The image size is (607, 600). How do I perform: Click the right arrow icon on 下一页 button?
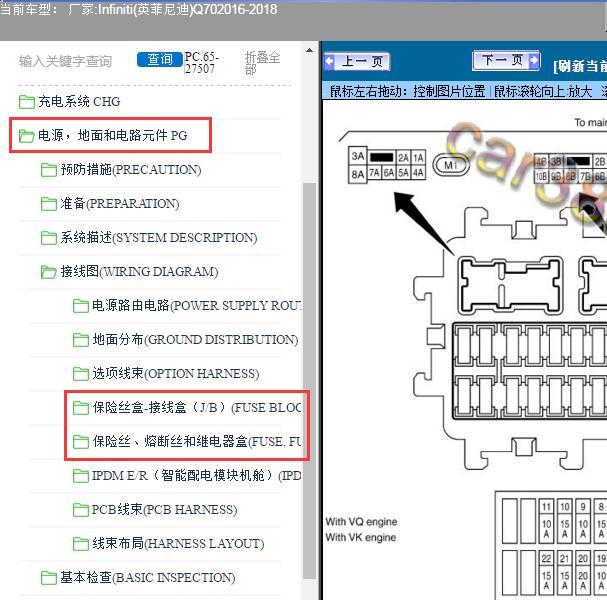point(533,60)
